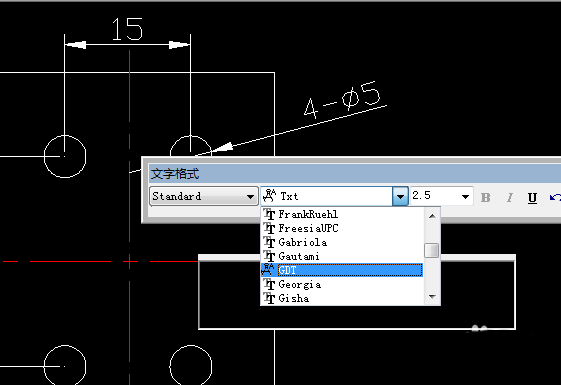Click the Txt font name field
This screenshot has width=561, height=385.
coord(327,196)
